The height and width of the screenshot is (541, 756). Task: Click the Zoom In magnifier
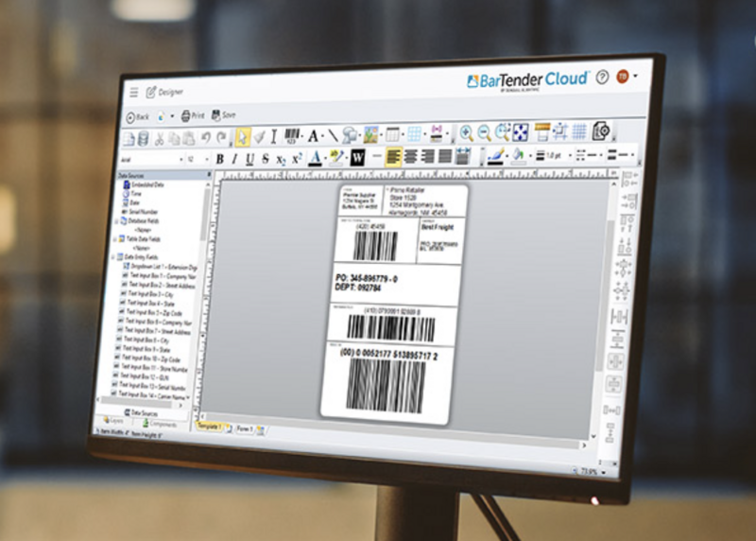click(x=466, y=132)
